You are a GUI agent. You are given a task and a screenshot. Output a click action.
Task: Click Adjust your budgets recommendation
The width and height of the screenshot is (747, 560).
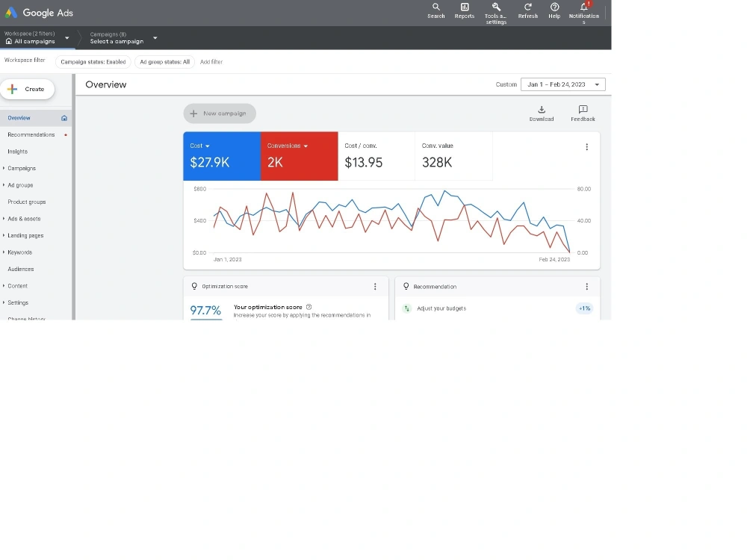[441, 308]
